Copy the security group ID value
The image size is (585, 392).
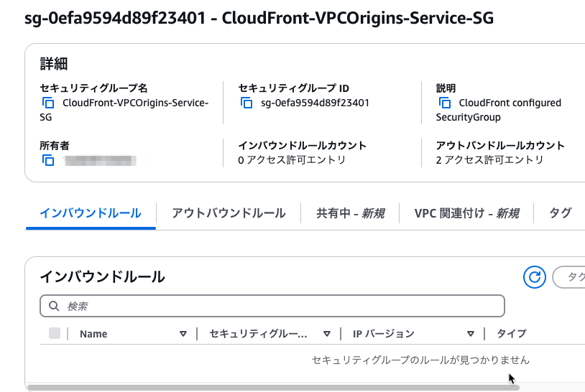247,103
